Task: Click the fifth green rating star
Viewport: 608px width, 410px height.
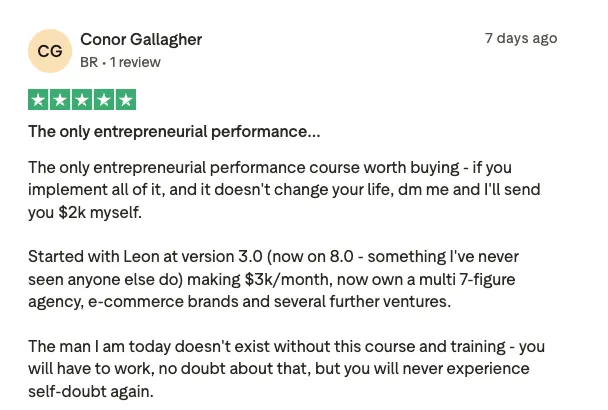Action: [126, 100]
